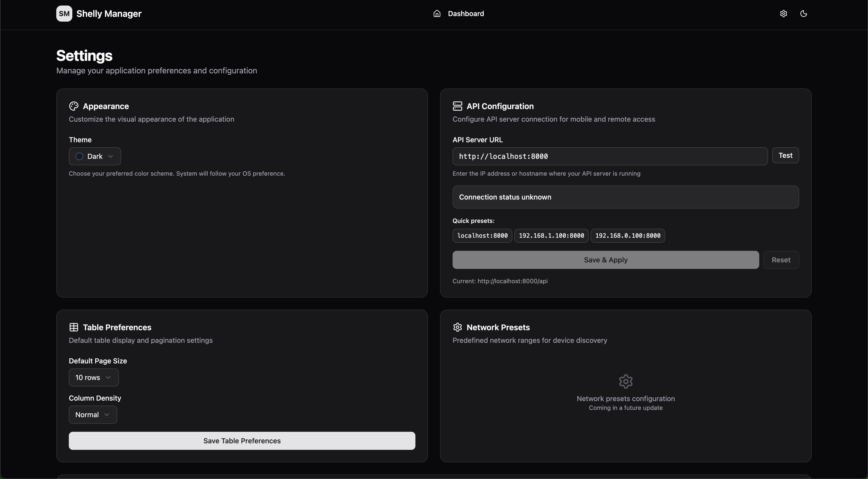The height and width of the screenshot is (479, 868).
Task: Click the Appearance palette icon
Action: (x=73, y=106)
